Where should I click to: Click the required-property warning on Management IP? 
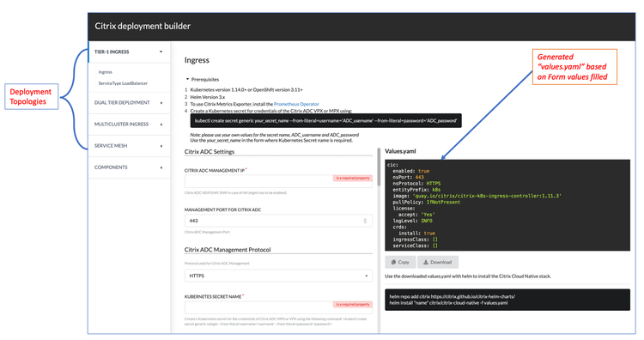(352, 178)
